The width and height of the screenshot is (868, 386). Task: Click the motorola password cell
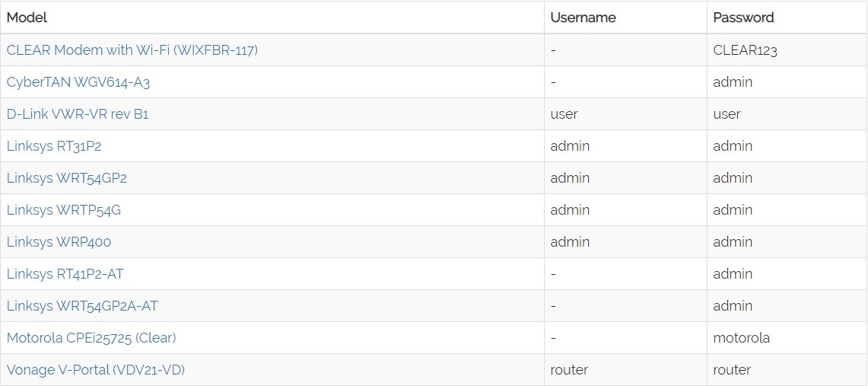741,338
